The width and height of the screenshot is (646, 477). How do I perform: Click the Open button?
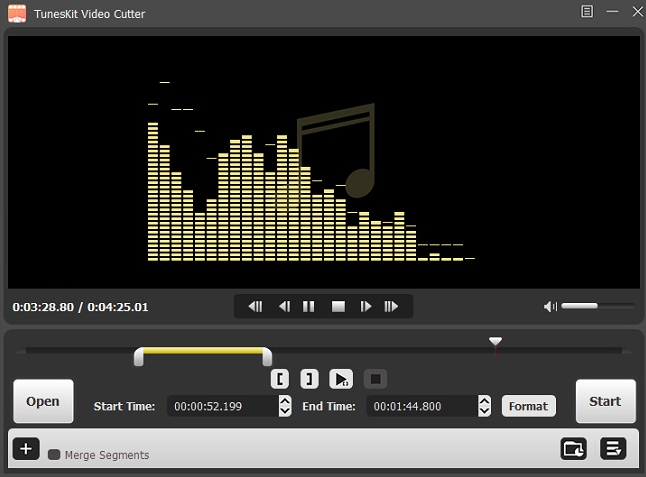(x=43, y=402)
